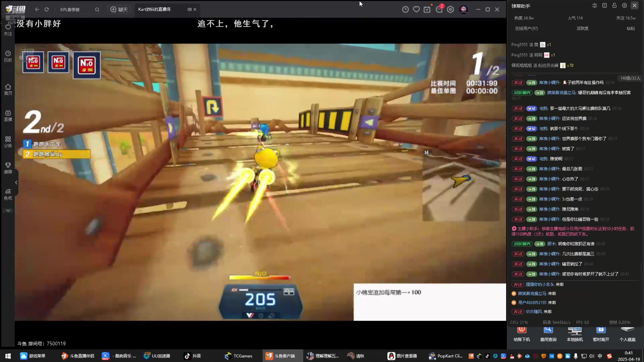Viewport: 644px width, 362px height.
Task: Open messages icon with badge 2
Action: click(439, 9)
